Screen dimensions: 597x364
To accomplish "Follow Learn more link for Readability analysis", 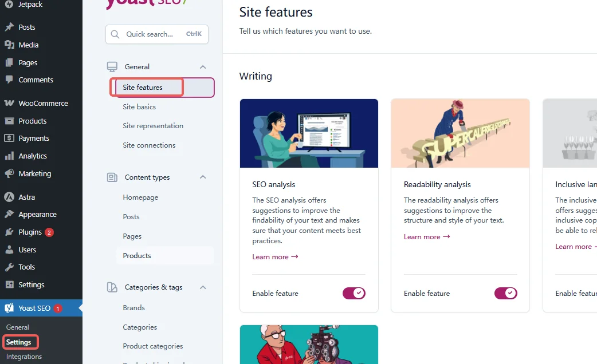I will [426, 237].
